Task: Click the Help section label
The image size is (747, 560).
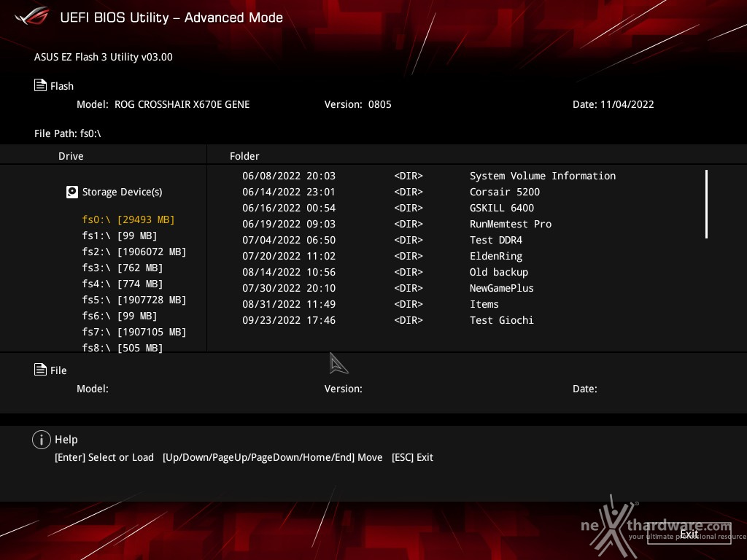Action: click(x=66, y=440)
